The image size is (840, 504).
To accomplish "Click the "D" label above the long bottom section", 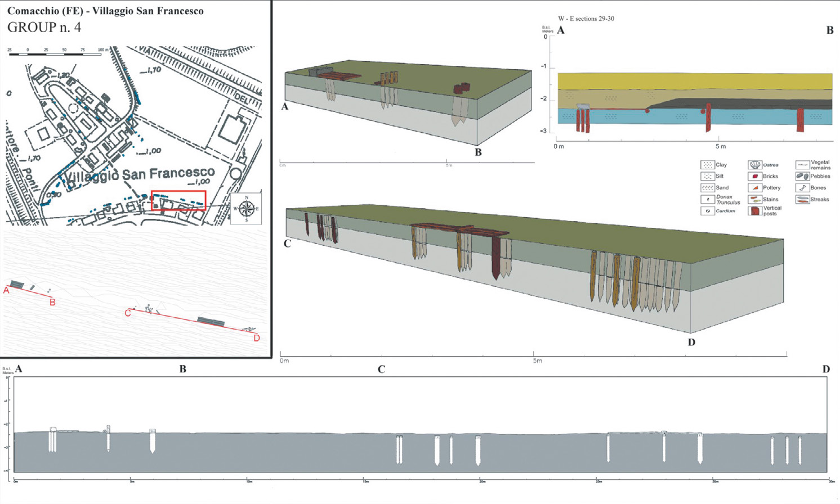I will click(x=826, y=370).
